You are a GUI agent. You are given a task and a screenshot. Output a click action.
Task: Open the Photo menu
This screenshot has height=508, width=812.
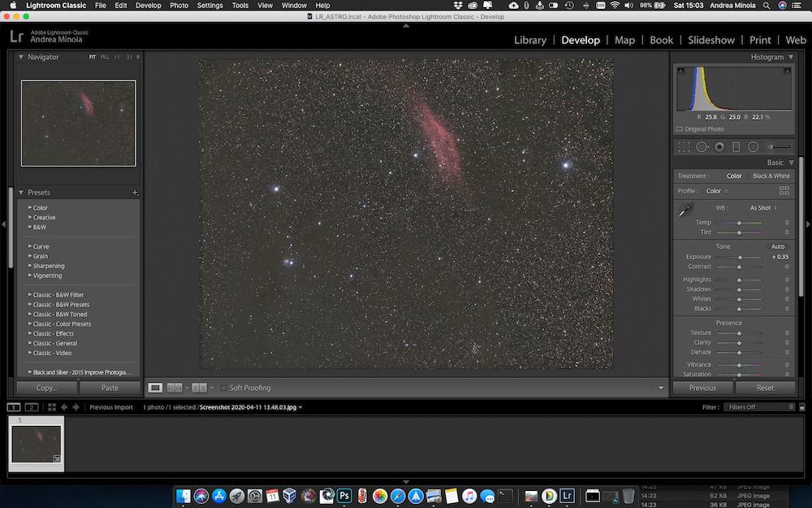click(179, 5)
